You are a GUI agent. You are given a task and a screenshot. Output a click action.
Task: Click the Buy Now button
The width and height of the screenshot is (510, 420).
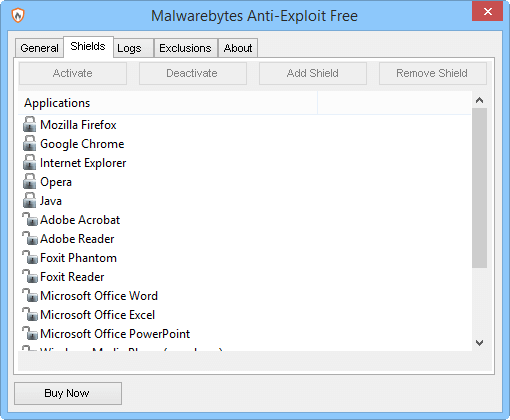(x=68, y=393)
